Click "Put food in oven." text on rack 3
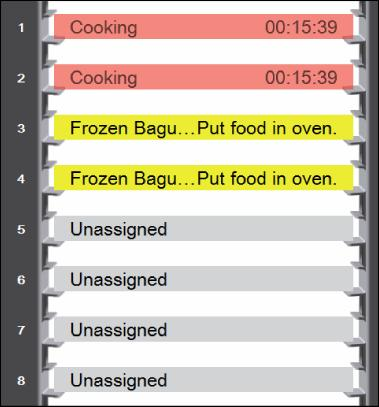379x407 pixels. pos(267,128)
